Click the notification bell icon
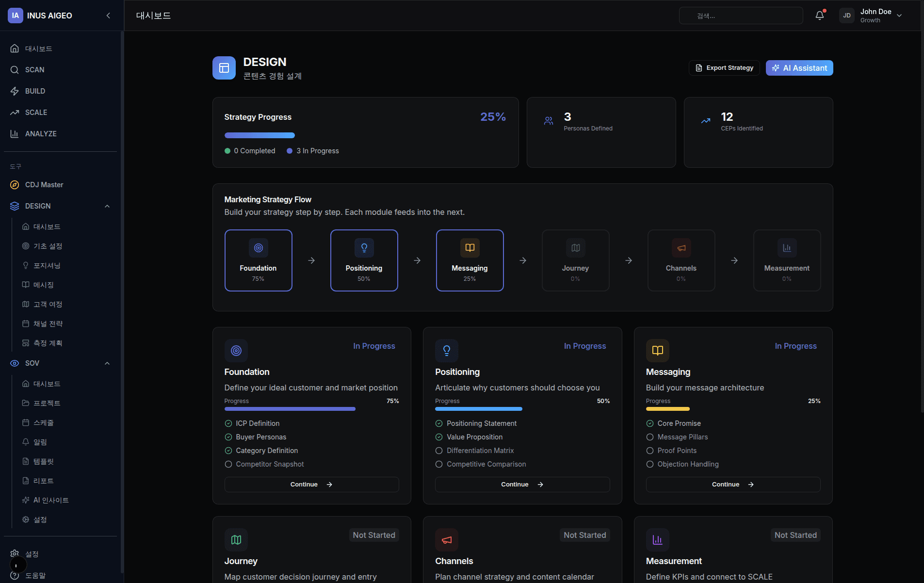 coord(819,16)
